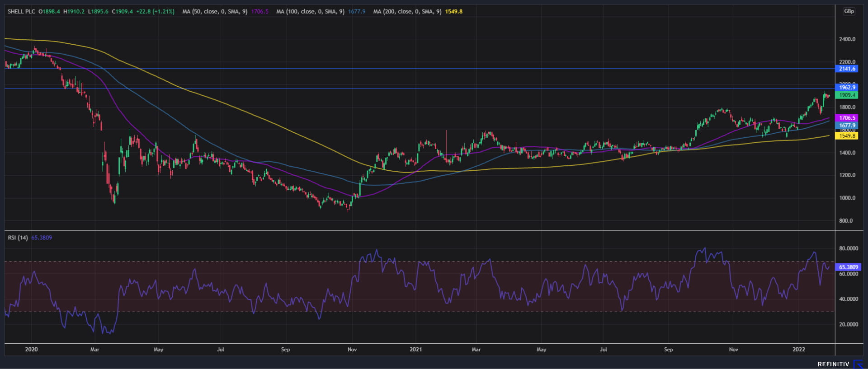
Task: Click the 2400.0 price axis label
Action: click(847, 39)
